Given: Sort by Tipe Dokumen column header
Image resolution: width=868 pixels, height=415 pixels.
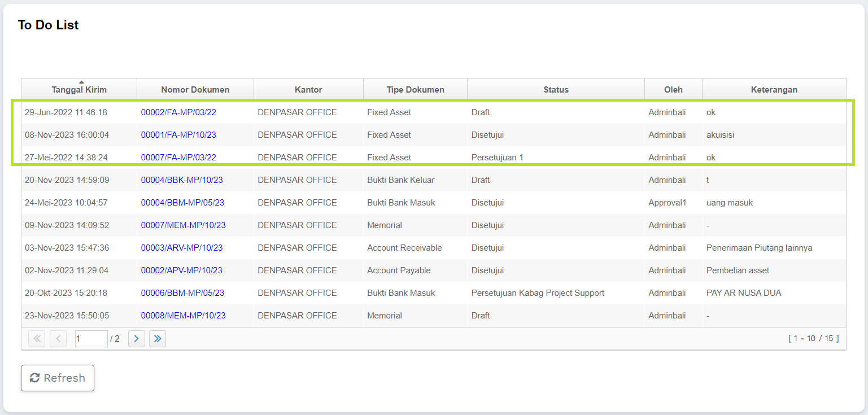Looking at the screenshot, I should coord(415,89).
